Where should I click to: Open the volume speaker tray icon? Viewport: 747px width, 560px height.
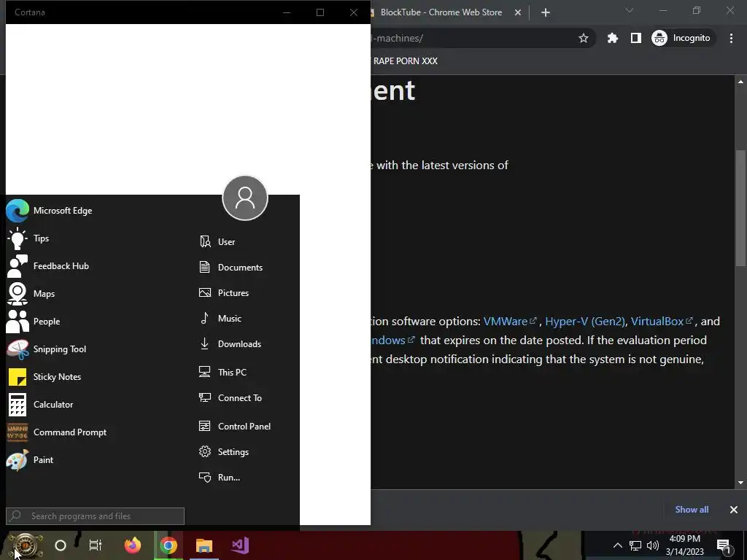click(653, 545)
